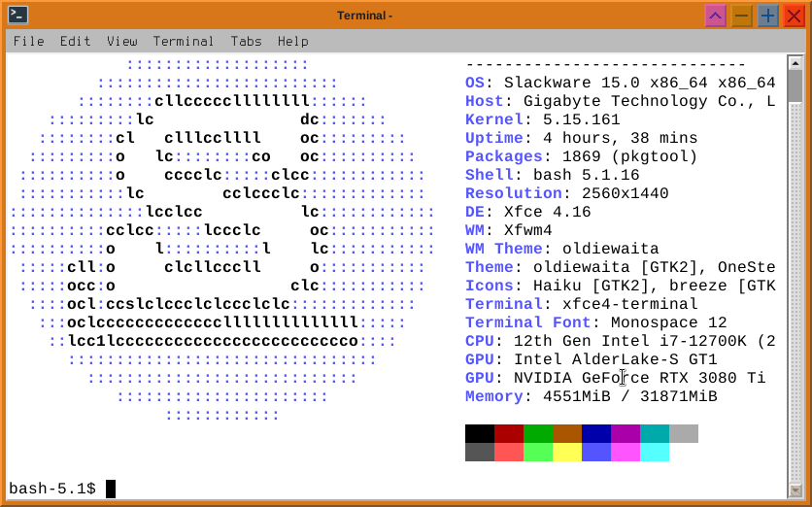The image size is (812, 507).
Task: Click the bright red color block
Action: 509,452
